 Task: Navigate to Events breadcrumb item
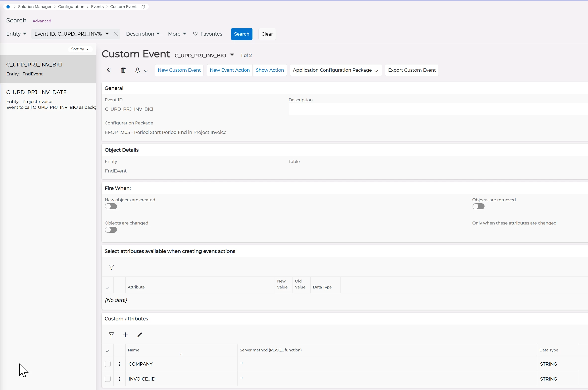97,7
